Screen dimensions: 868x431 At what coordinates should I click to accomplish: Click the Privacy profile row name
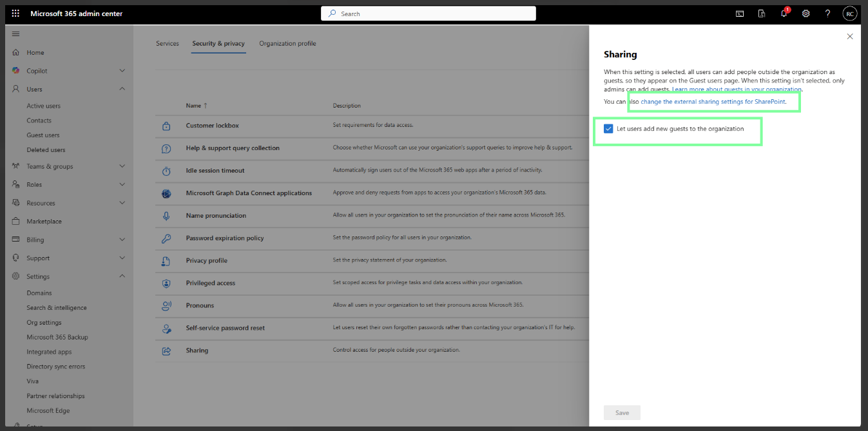coord(206,261)
